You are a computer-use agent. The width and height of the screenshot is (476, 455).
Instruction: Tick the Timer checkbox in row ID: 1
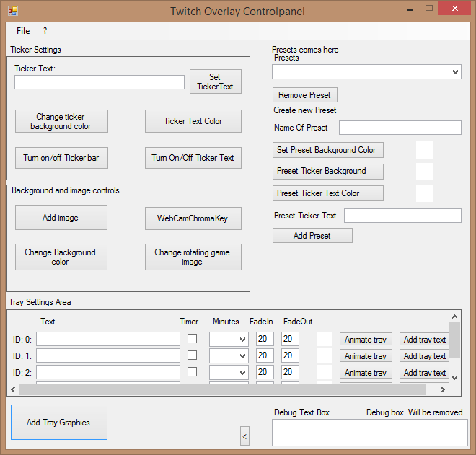coord(193,355)
